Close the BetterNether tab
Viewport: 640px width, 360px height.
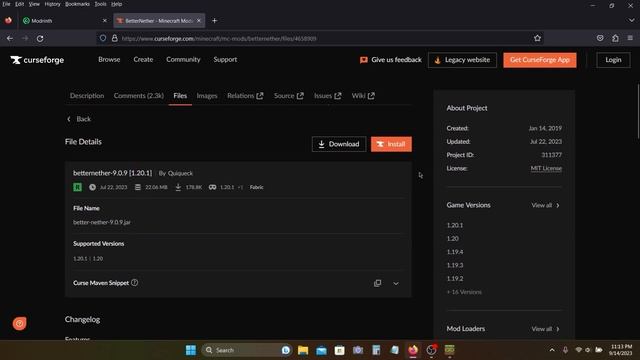click(x=199, y=20)
